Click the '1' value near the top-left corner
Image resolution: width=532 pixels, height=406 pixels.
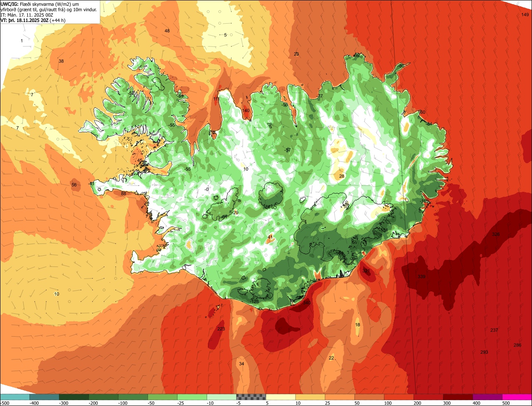[22, 41]
